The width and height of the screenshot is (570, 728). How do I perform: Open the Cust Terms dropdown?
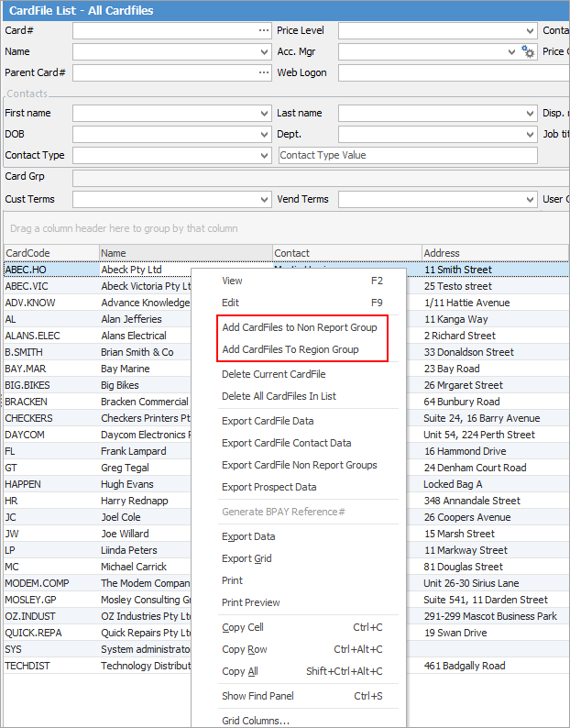(264, 200)
